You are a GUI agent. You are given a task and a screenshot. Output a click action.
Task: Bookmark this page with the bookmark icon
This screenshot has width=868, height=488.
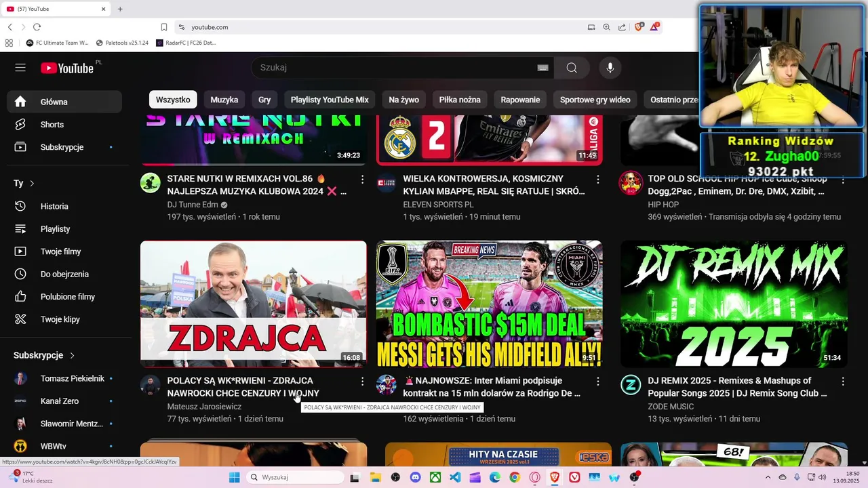pyautogui.click(x=164, y=27)
